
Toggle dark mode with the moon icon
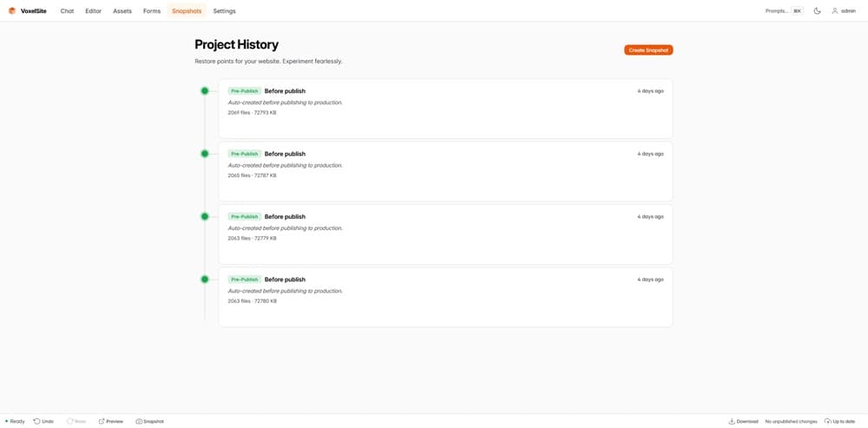817,11
